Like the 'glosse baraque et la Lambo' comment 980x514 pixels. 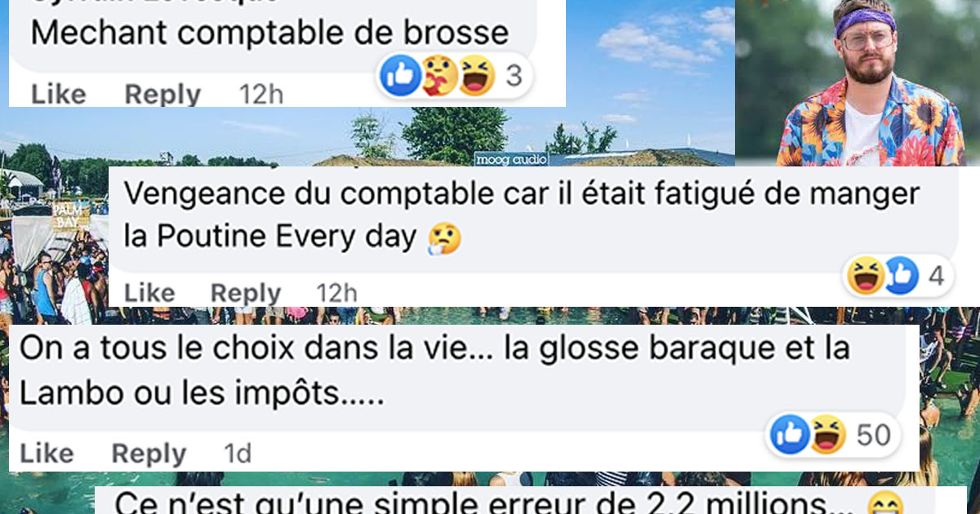pyautogui.click(x=47, y=453)
